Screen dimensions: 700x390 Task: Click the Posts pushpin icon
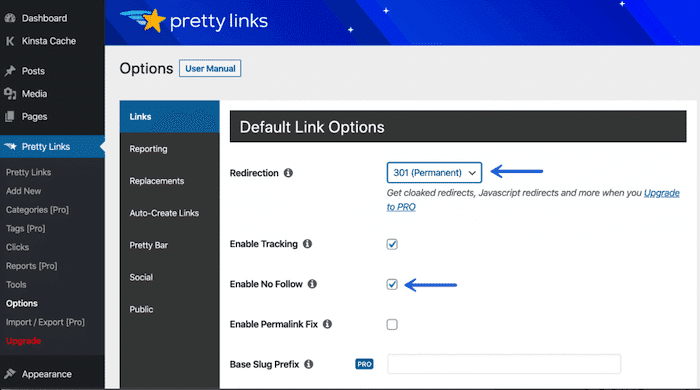(x=10, y=71)
